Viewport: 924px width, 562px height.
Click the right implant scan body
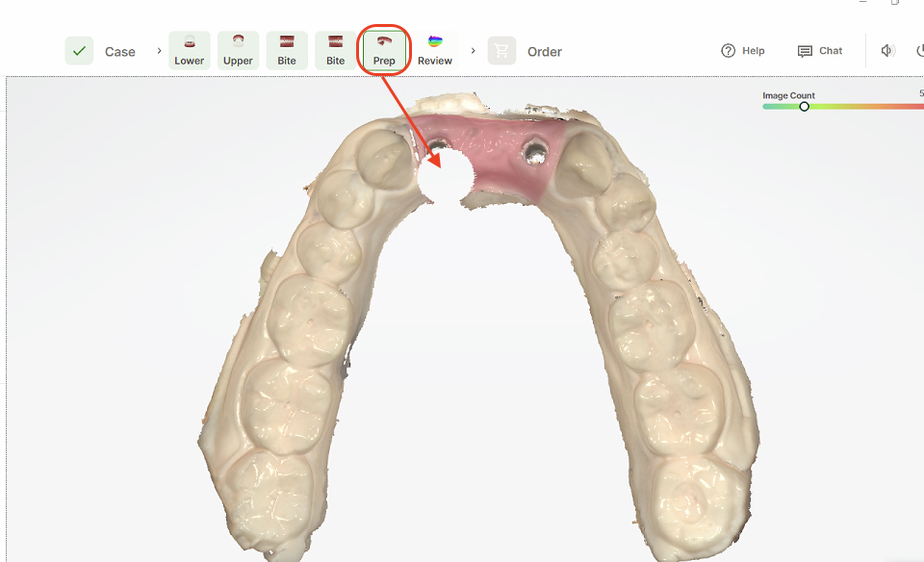point(535,150)
